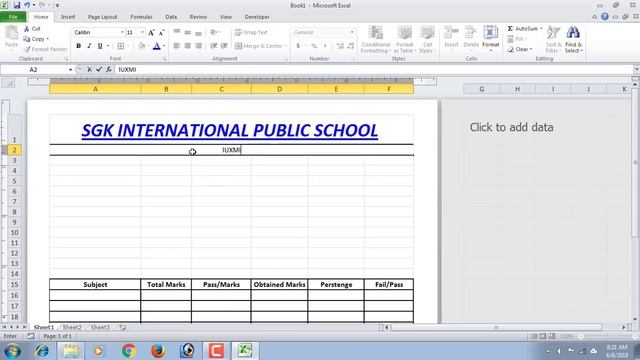Open the Find & Select dropdown
640x360 pixels.
pos(573,40)
